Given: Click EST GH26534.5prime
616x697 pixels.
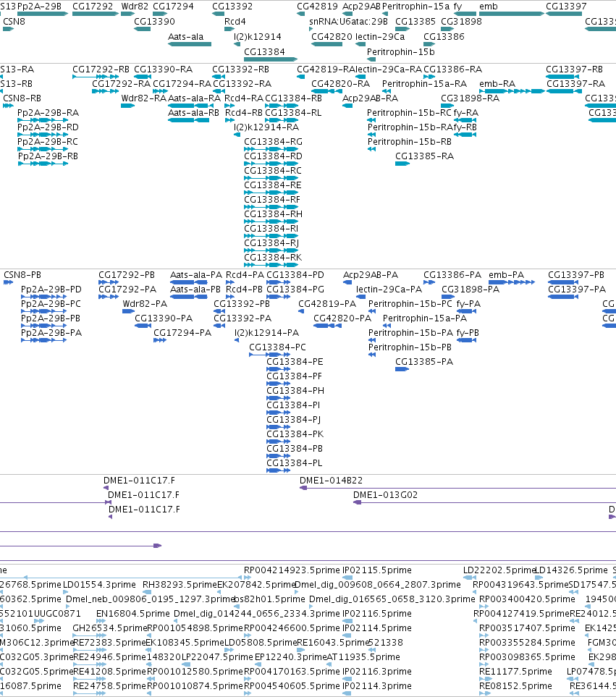Looking at the screenshot, I should point(109,628).
